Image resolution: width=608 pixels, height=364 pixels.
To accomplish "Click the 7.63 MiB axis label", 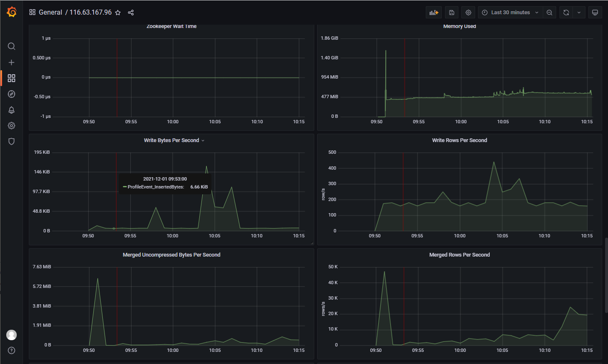I will click(42, 267).
